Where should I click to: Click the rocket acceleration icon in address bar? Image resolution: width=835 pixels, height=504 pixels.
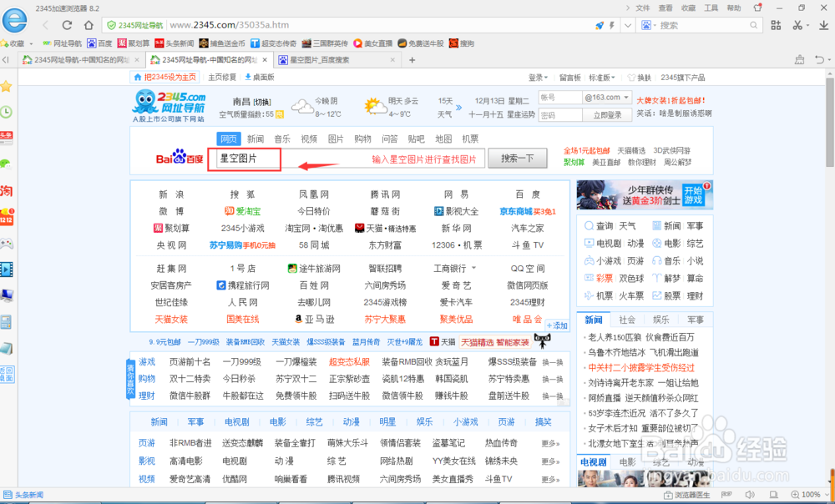(x=600, y=25)
